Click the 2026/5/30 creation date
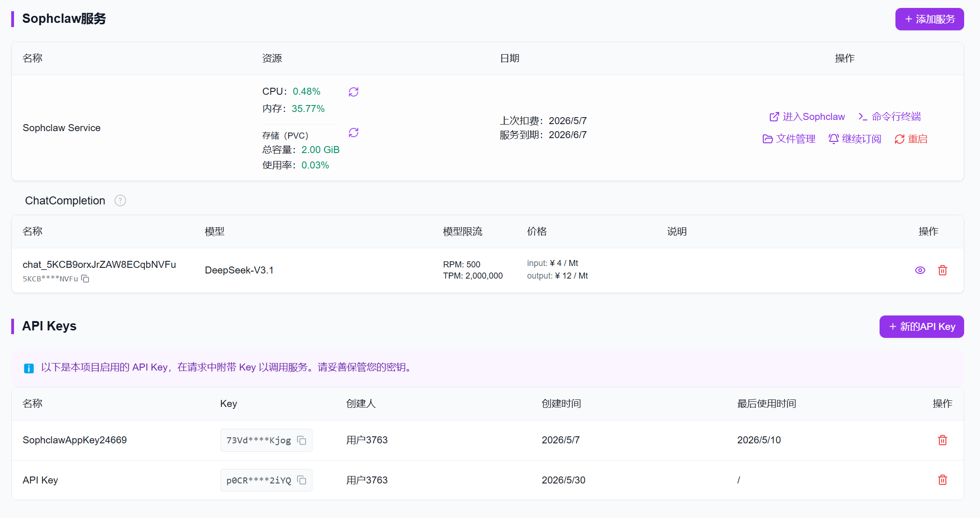The height and width of the screenshot is (518, 980). pyautogui.click(x=563, y=480)
